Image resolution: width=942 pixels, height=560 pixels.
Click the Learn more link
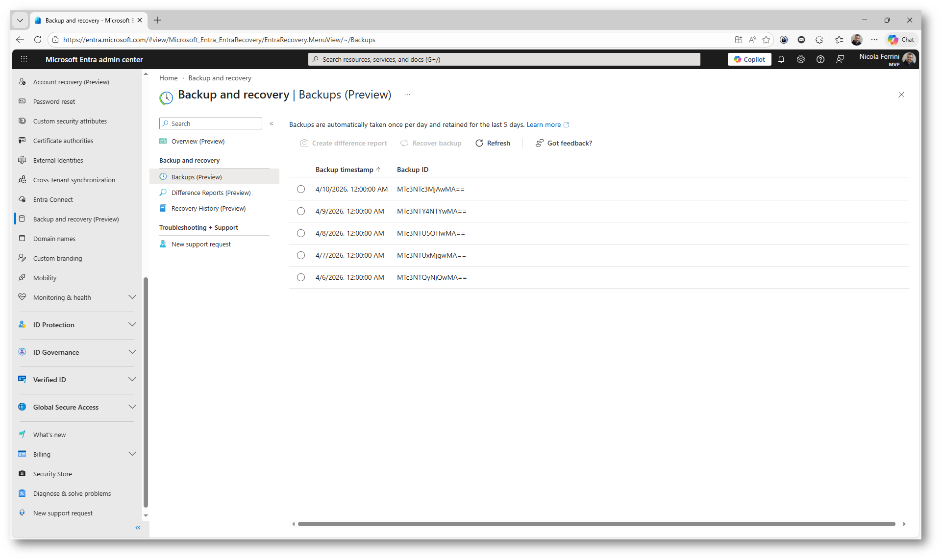(544, 124)
